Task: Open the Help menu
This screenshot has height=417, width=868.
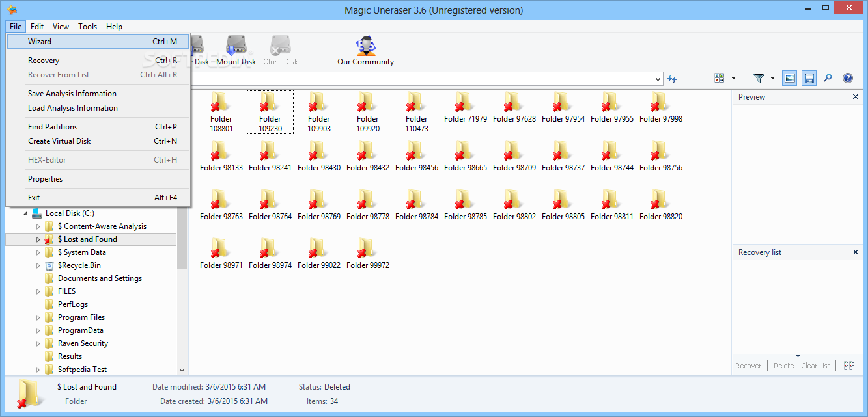Action: (115, 27)
